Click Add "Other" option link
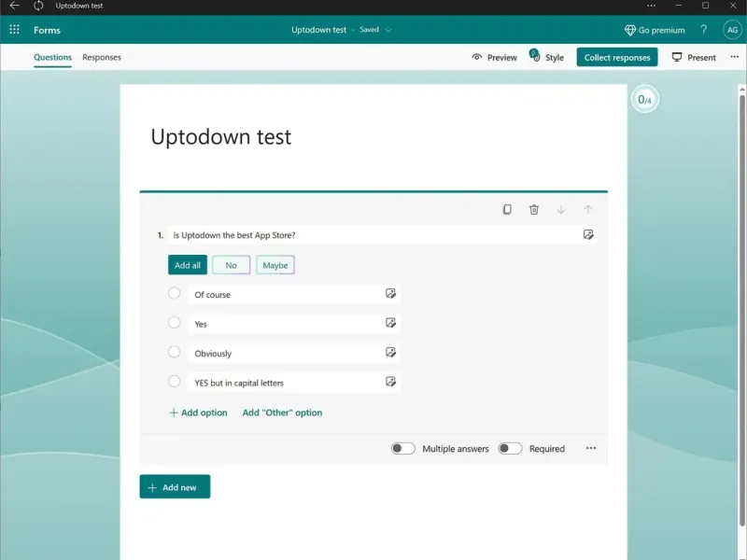The image size is (747, 560). pyautogui.click(x=282, y=413)
